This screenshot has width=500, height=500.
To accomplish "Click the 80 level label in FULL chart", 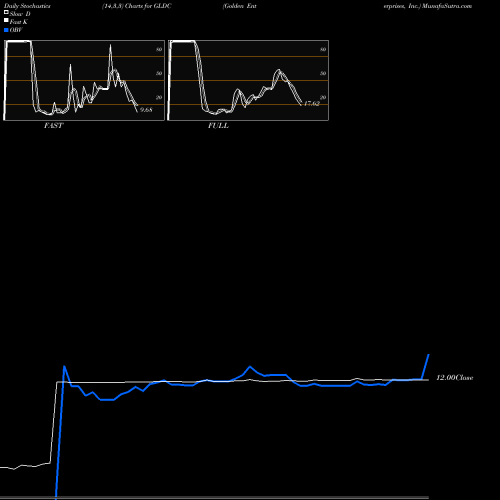I will 323,49.
